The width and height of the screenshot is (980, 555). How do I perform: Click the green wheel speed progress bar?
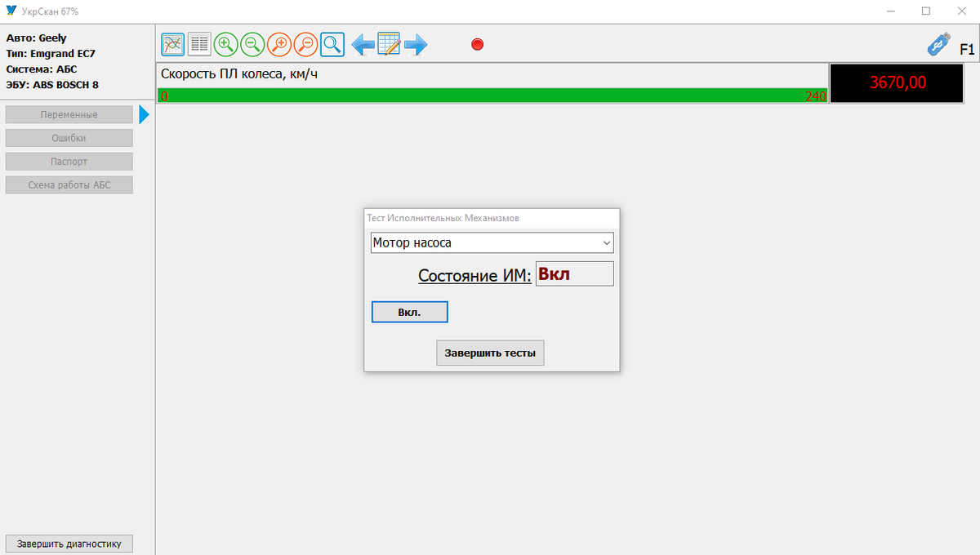coord(492,95)
